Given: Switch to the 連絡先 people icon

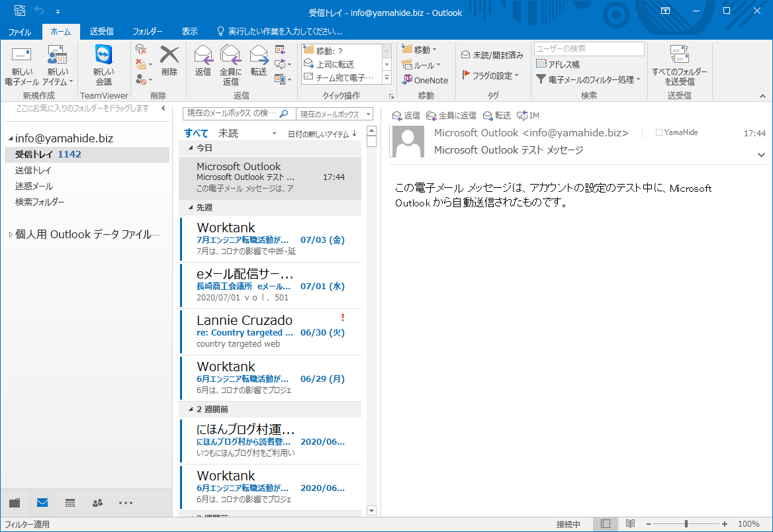Looking at the screenshot, I should [97, 504].
